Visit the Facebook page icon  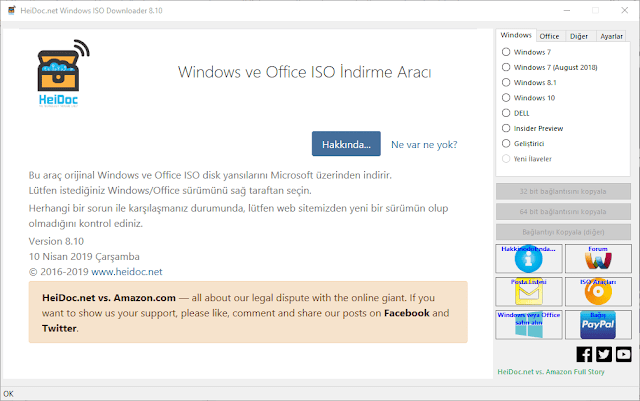[x=584, y=354]
